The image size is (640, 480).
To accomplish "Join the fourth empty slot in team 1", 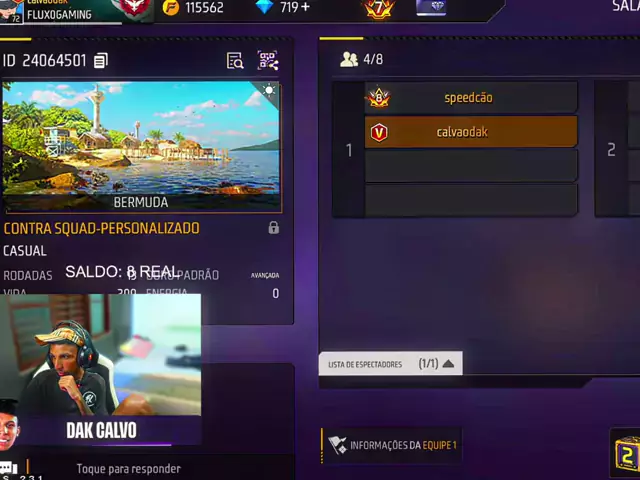I will coord(471,200).
